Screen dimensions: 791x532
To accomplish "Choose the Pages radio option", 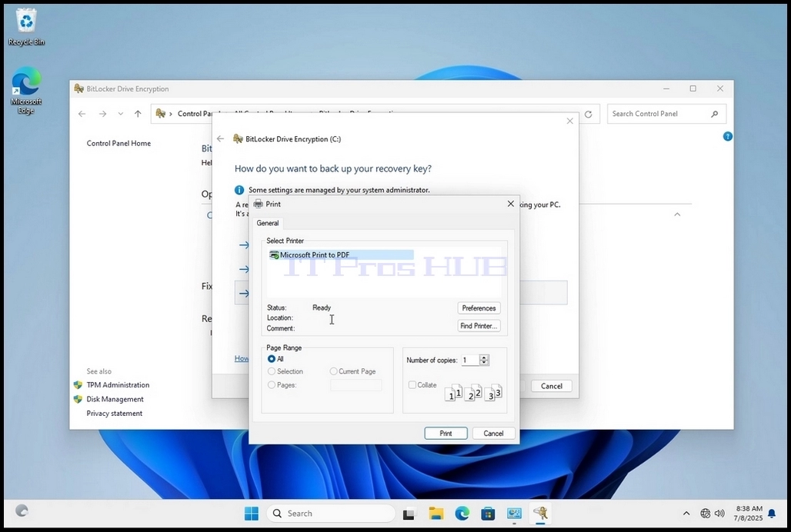I will (282, 385).
